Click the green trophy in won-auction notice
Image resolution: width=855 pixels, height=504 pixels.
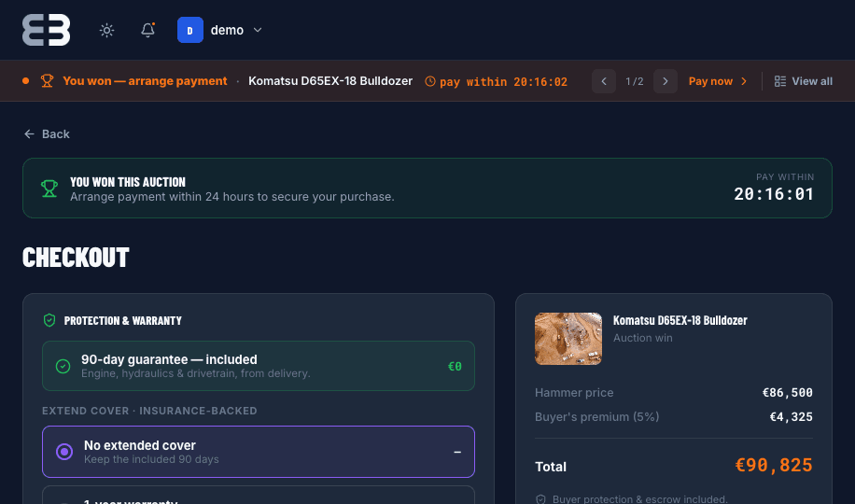(49, 189)
